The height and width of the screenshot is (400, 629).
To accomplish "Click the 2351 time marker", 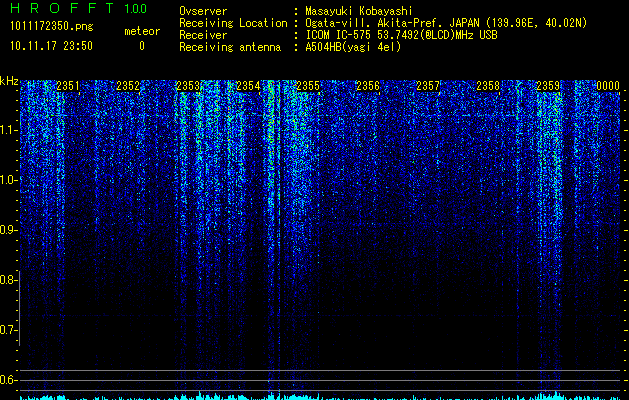I will point(68,86).
